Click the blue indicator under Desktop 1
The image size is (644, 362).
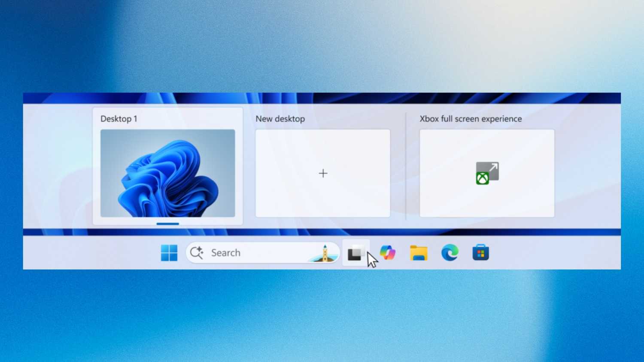coord(167,224)
